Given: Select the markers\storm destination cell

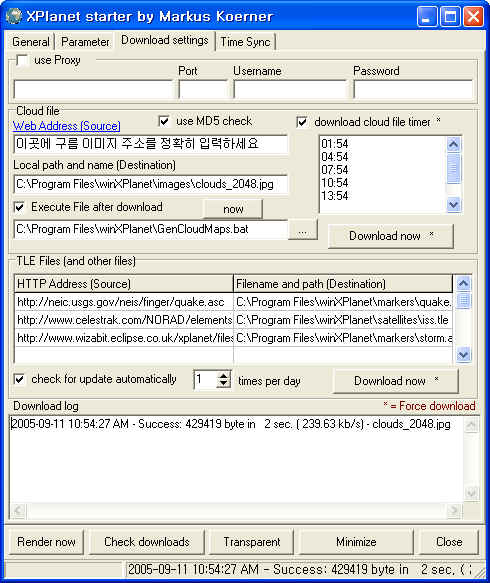Looking at the screenshot, I should pyautogui.click(x=343, y=338).
